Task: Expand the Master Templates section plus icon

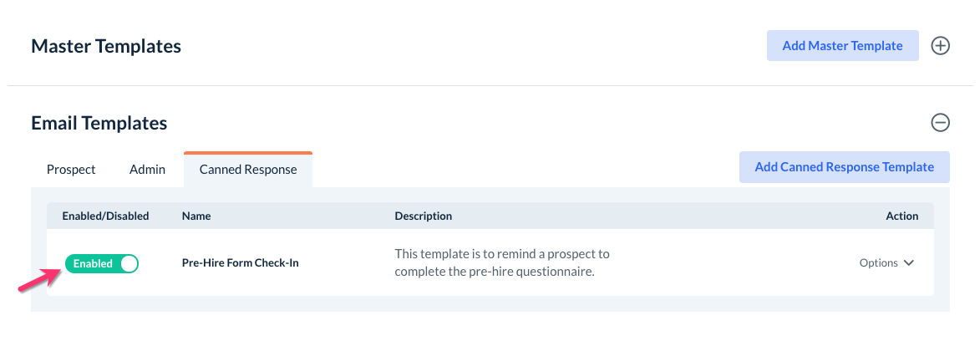Action: click(x=940, y=46)
